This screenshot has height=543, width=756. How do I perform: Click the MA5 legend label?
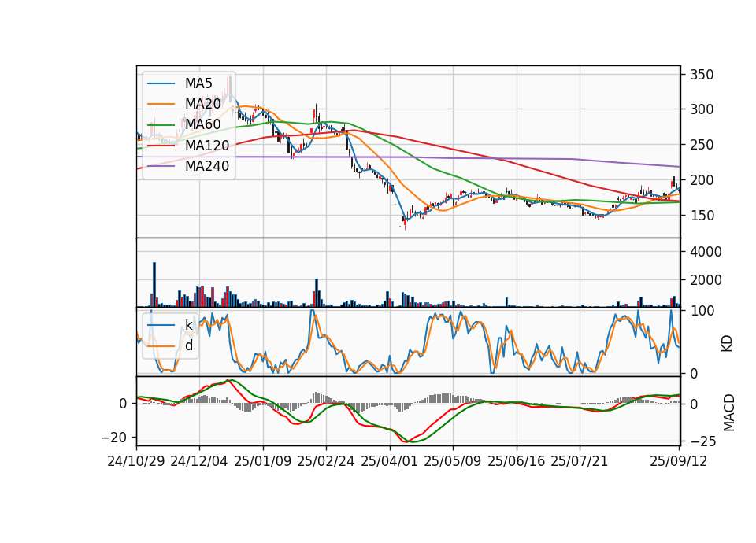[198, 83]
